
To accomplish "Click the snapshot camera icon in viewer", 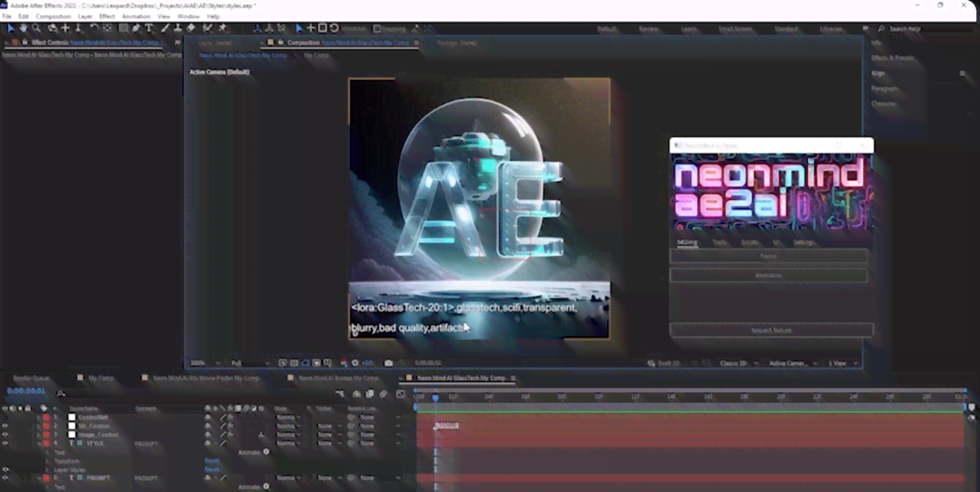I will [388, 363].
